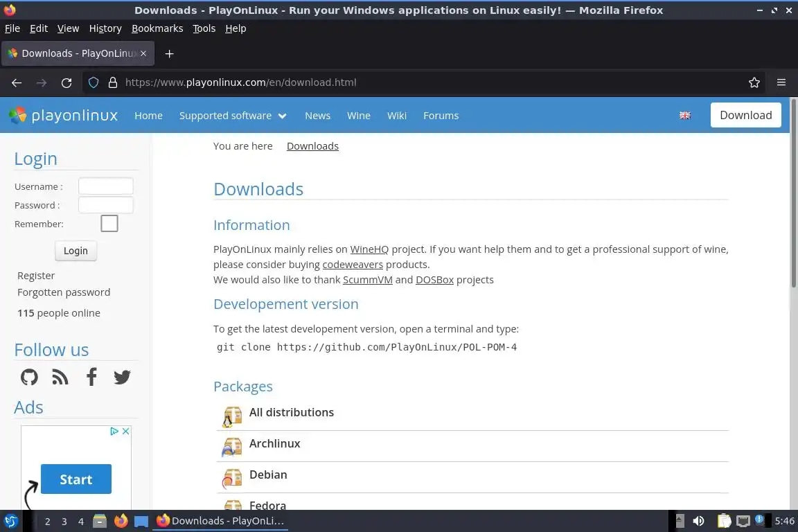Change language via UK flag icon
The image size is (798, 532).
pos(685,116)
